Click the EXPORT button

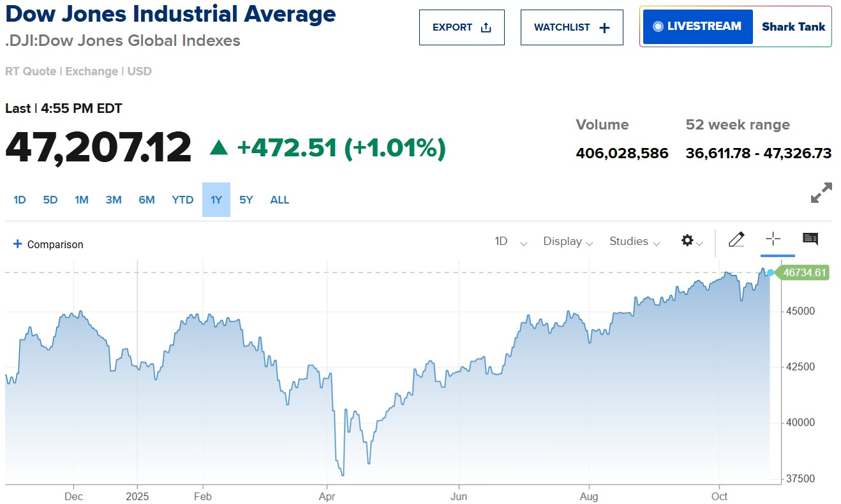[461, 27]
